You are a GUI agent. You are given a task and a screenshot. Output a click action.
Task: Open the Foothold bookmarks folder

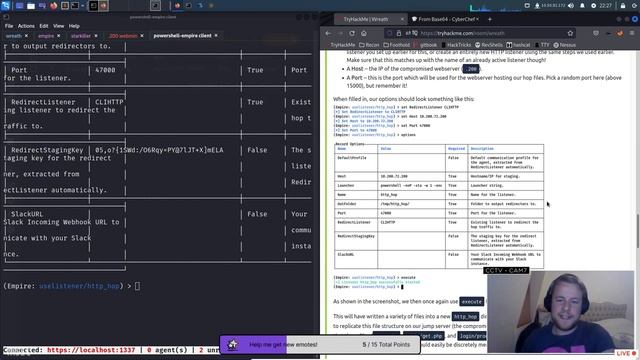397,45
